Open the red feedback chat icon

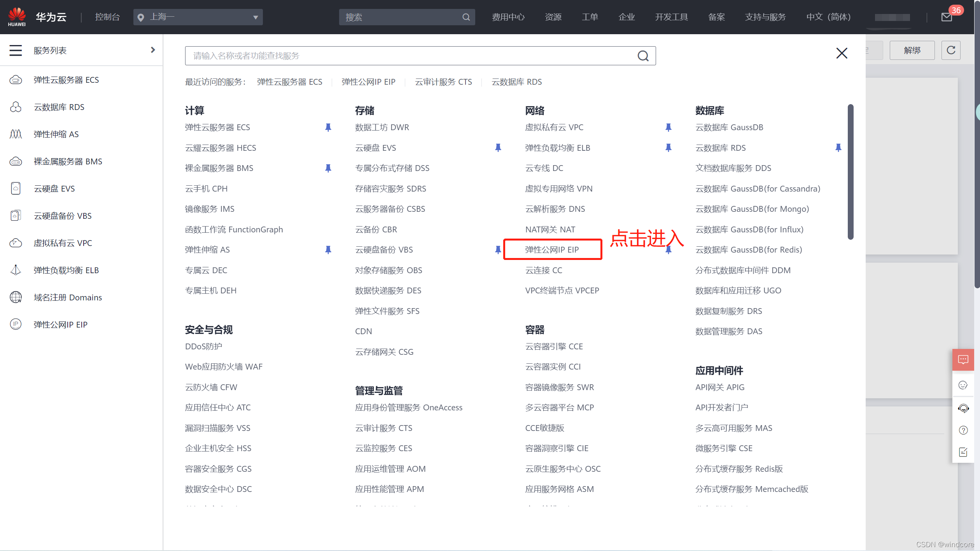click(963, 359)
